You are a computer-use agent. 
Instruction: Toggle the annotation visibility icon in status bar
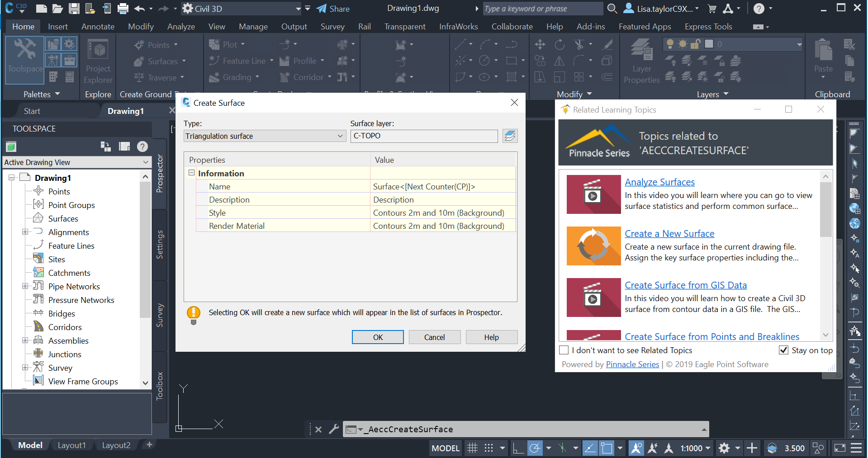coord(636,448)
